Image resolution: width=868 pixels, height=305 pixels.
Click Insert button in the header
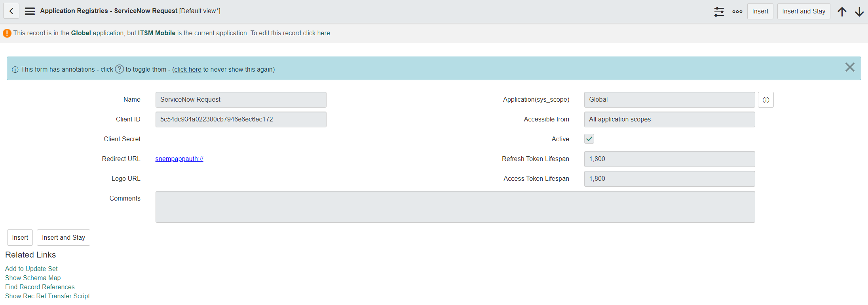pyautogui.click(x=760, y=11)
